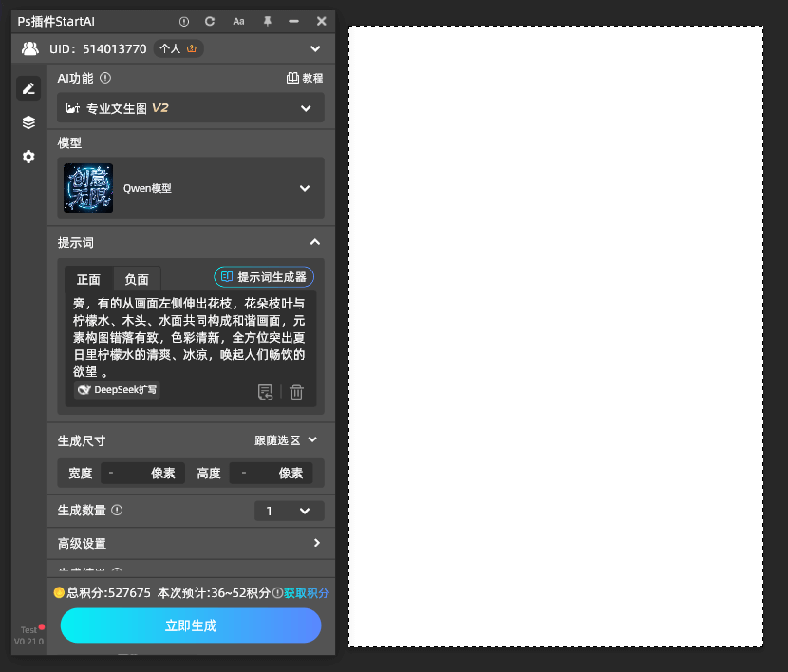Open the DeepSeek扩写 prompt expansion tool
788x672 pixels.
coord(116,390)
